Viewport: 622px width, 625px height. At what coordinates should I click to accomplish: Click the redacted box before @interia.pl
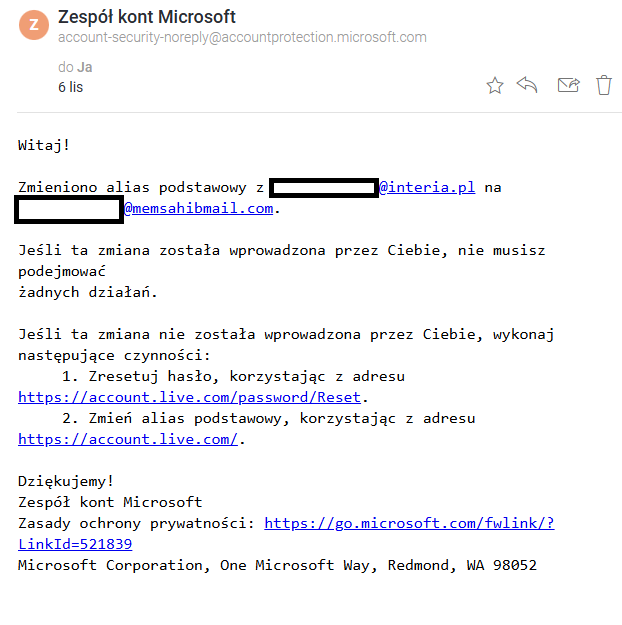coord(324,188)
